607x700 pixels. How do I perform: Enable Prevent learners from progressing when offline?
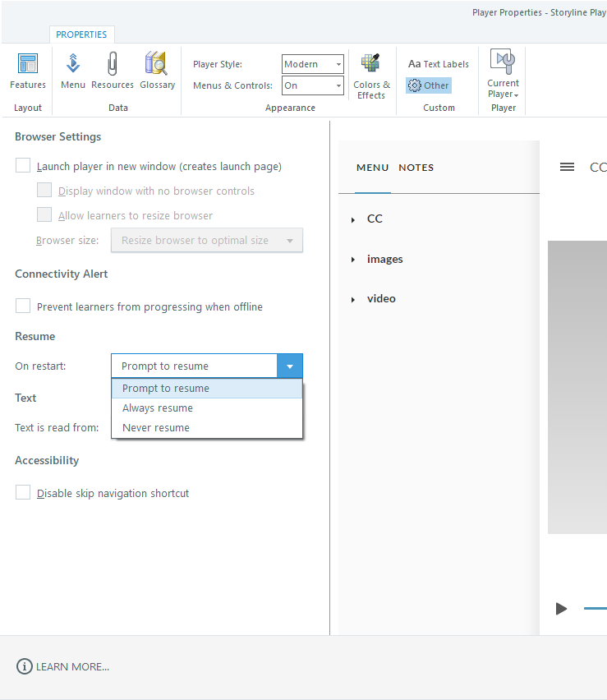tap(23, 306)
